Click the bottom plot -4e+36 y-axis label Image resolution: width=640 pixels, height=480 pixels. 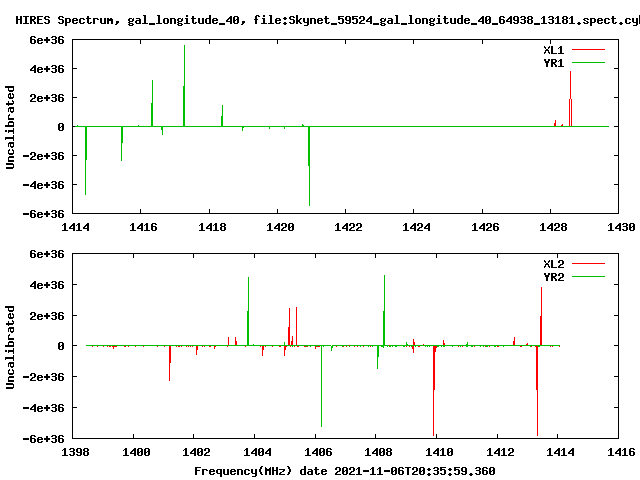[43, 408]
